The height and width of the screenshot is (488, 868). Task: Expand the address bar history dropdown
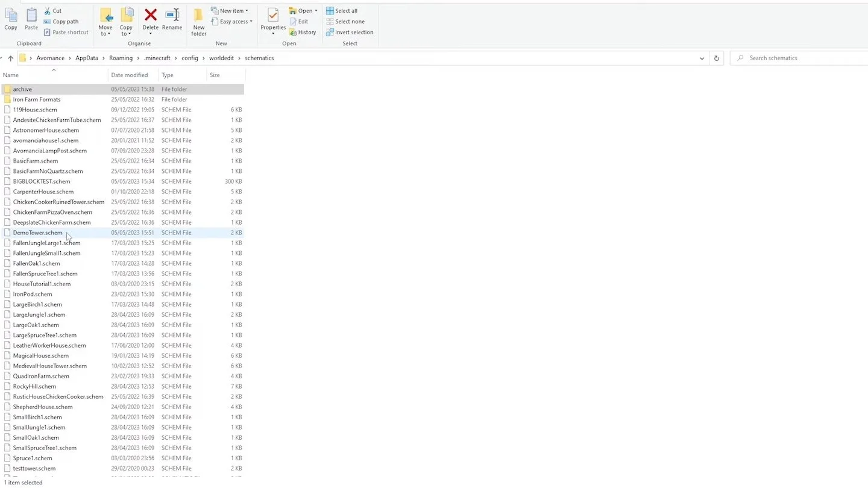tap(702, 58)
